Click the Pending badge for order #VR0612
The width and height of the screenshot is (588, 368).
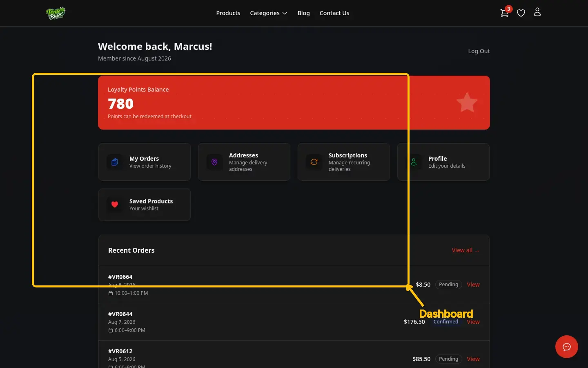pos(448,359)
